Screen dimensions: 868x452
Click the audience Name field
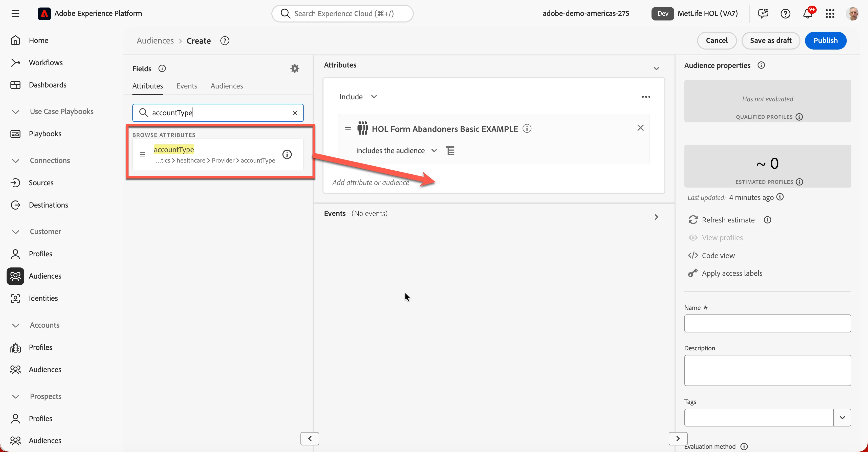point(768,323)
